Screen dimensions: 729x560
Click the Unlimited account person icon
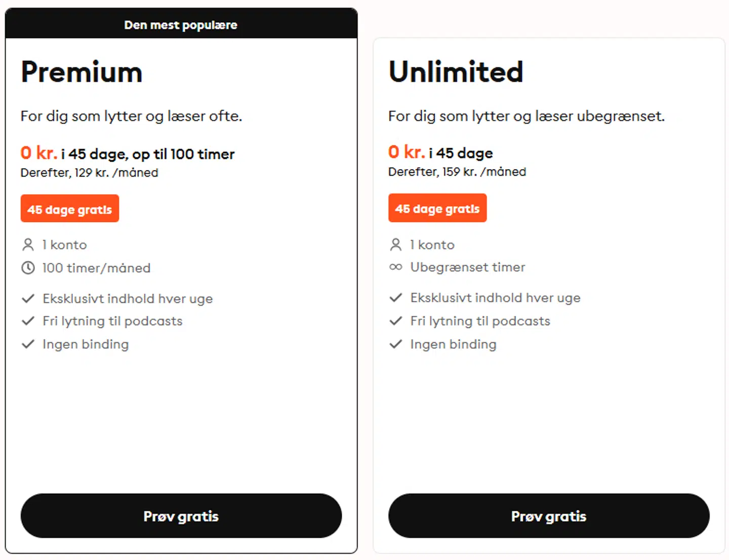[395, 245]
